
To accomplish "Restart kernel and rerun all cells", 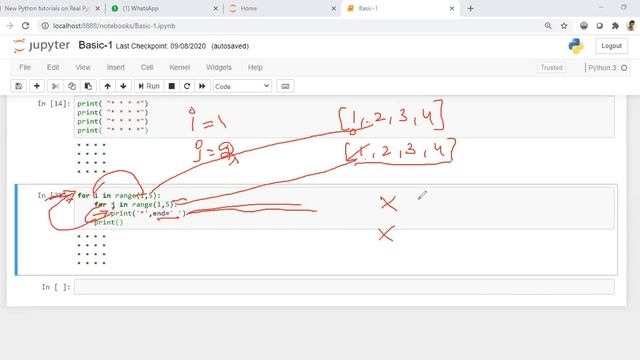I will (x=202, y=86).
